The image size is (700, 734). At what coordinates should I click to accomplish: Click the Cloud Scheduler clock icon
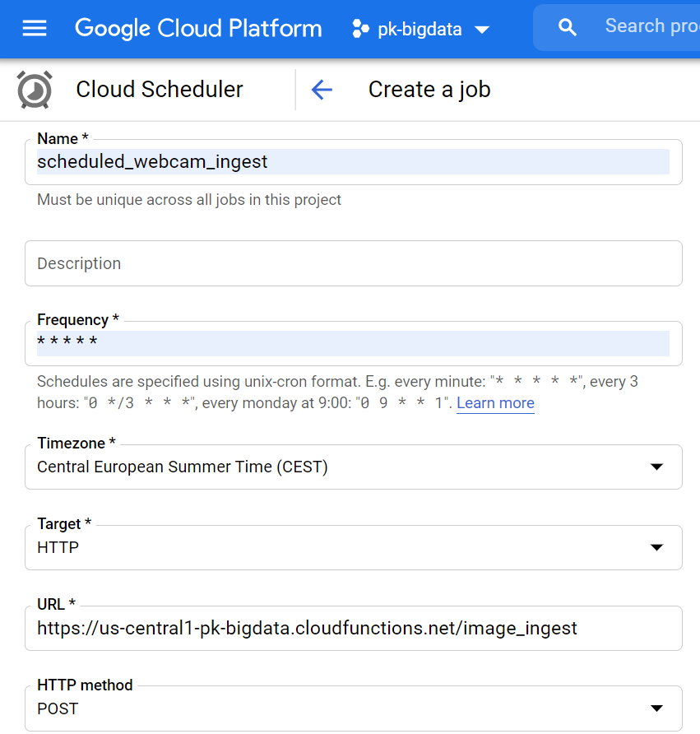tap(35, 90)
